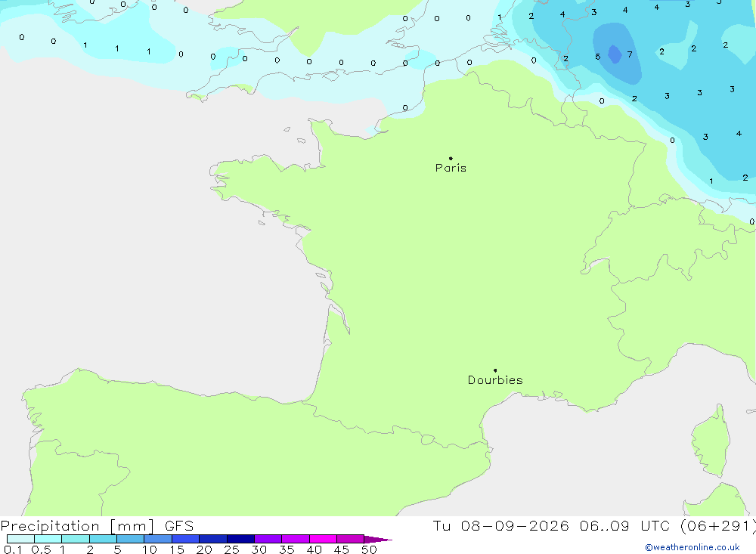Click the '06..09 UTC' time text
The width and height of the screenshot is (756, 554).
(x=624, y=526)
